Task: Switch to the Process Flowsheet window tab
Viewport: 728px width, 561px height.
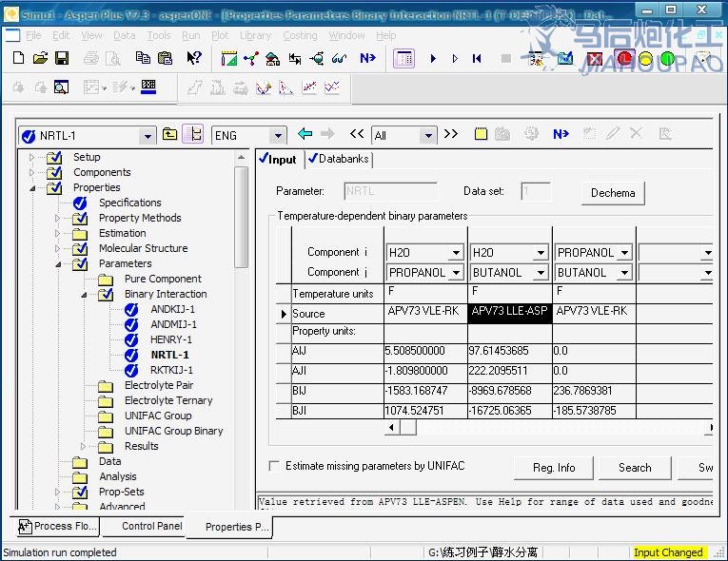Action: click(58, 526)
